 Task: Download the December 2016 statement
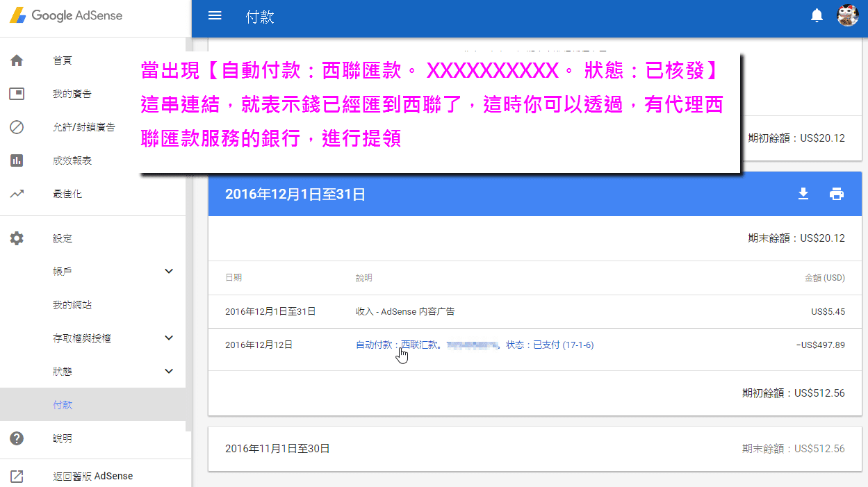pyautogui.click(x=803, y=194)
